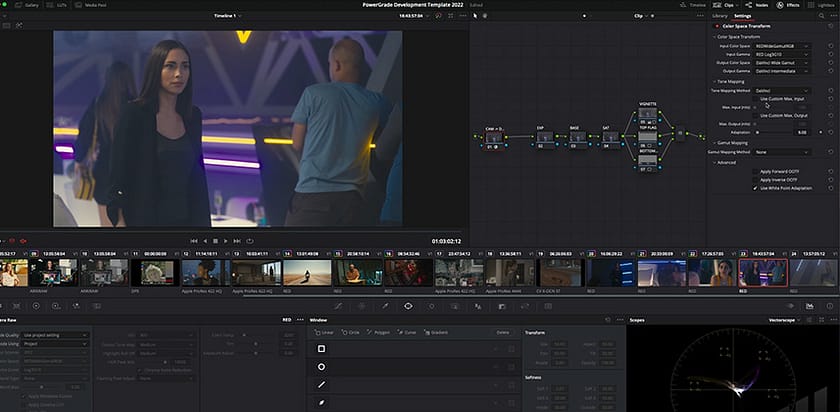Viewport: 840px width, 412px height.
Task: Select the parallel mixer node
Action: (x=680, y=134)
